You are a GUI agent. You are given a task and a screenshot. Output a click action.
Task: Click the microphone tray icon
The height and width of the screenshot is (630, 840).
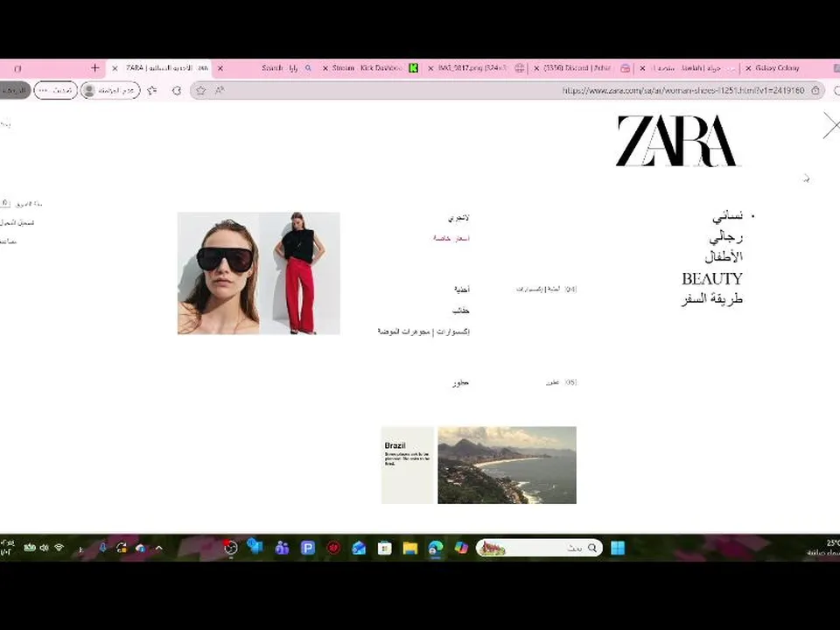(x=102, y=548)
